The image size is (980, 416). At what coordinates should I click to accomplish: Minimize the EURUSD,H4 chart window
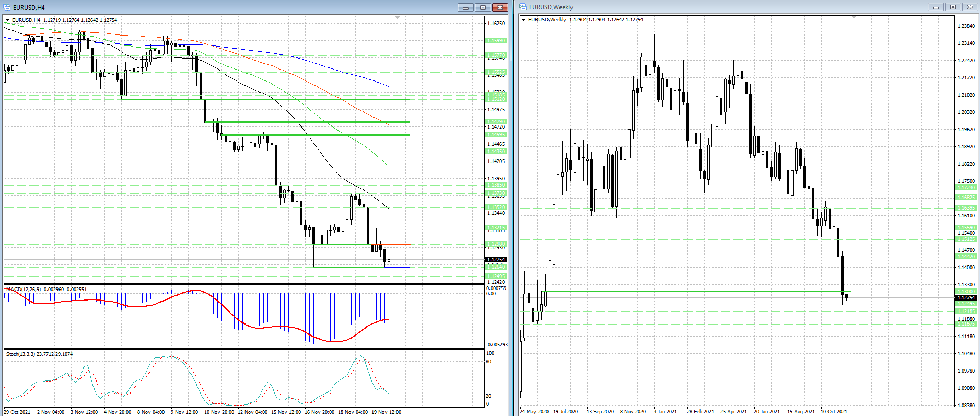[x=465, y=7]
